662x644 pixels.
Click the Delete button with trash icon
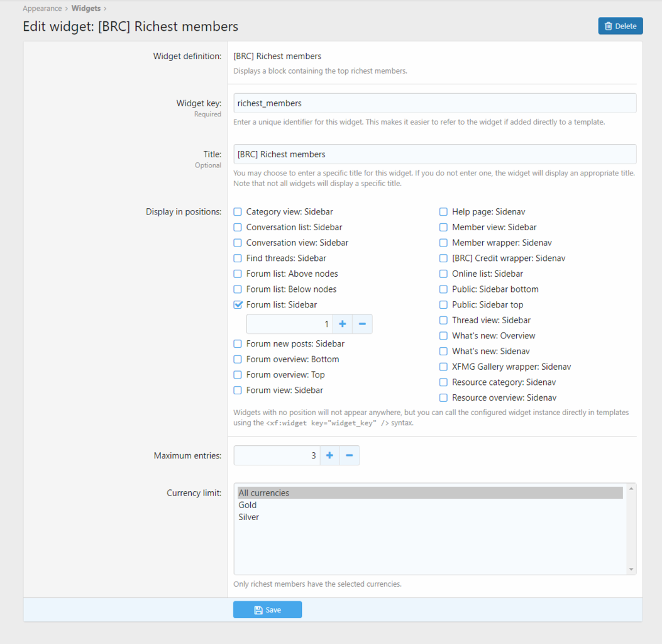pos(620,26)
